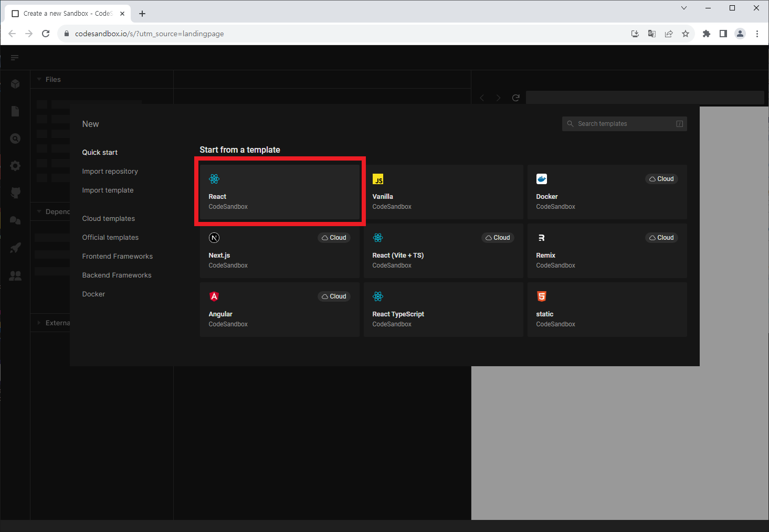
Task: Open the Deployment rocket icon
Action: coord(15,248)
